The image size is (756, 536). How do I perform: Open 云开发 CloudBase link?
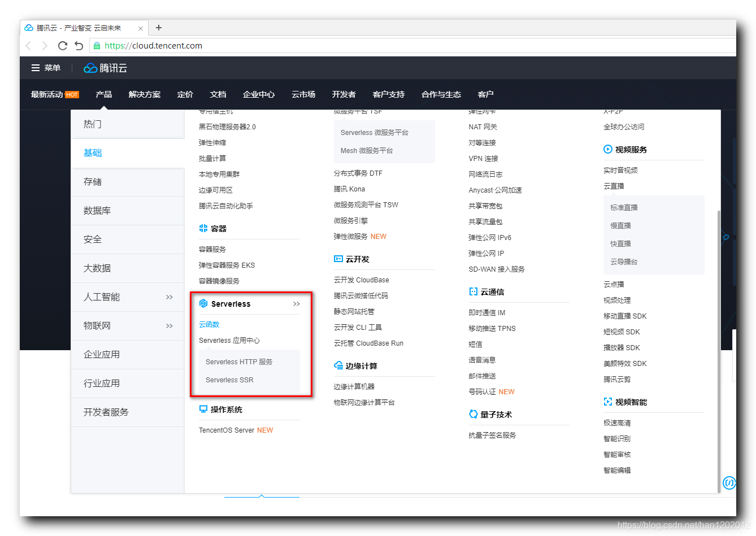click(361, 280)
